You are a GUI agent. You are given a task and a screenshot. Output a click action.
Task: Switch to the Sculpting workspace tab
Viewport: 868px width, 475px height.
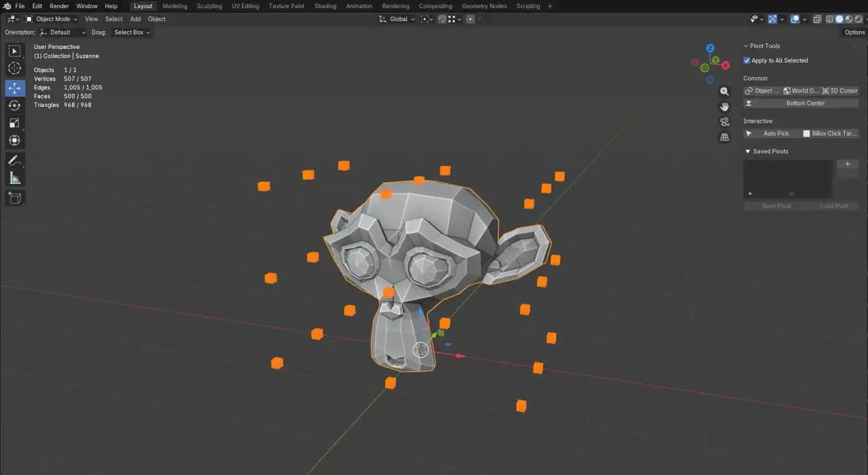tap(209, 6)
